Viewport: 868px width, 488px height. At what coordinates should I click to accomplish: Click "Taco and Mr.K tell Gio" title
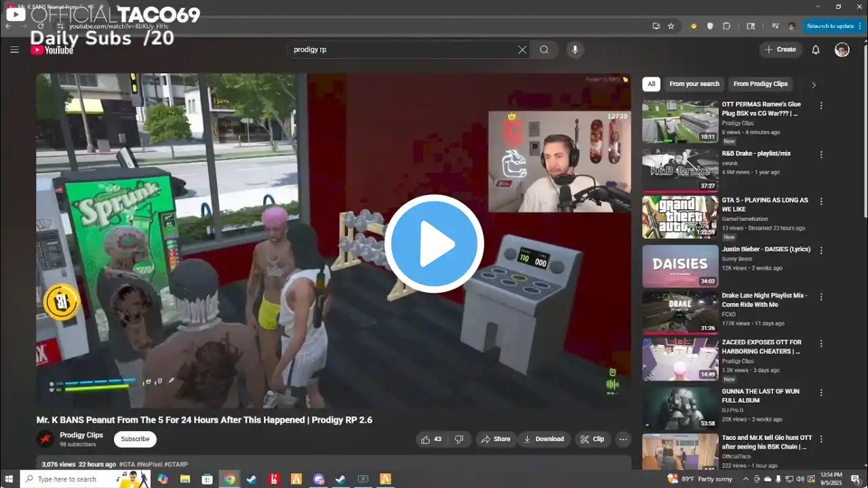tap(767, 443)
